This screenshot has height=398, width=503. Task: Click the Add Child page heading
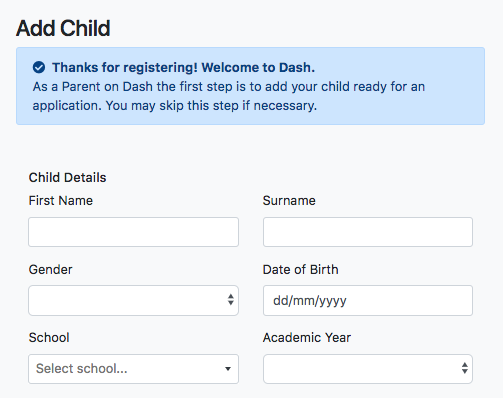(63, 28)
